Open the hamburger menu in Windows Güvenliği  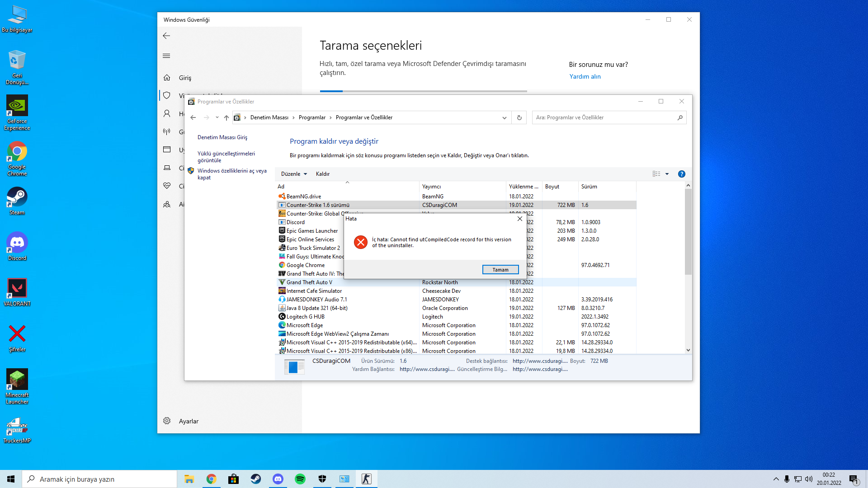click(166, 56)
